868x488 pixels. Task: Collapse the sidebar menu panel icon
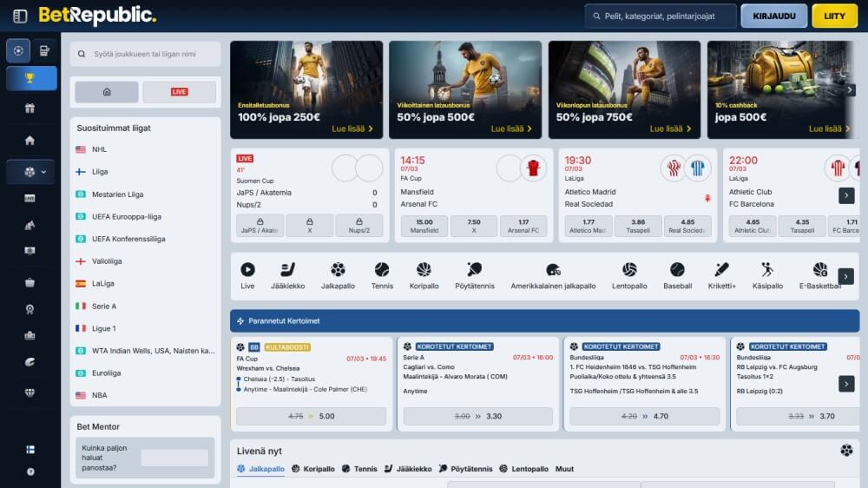pyautogui.click(x=20, y=16)
